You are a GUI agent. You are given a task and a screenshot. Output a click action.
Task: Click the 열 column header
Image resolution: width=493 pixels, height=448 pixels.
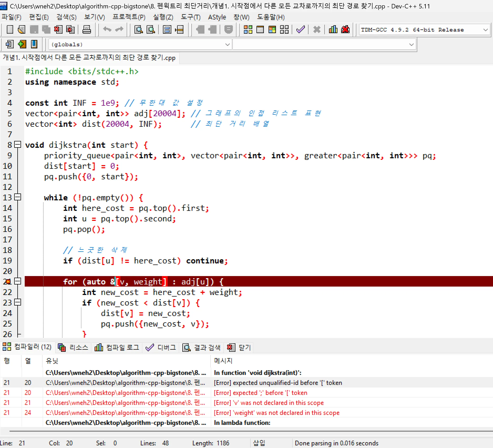point(32,361)
